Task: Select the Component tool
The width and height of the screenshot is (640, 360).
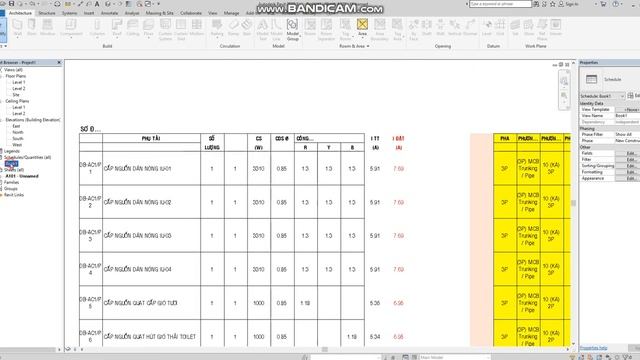Action: coord(71,28)
